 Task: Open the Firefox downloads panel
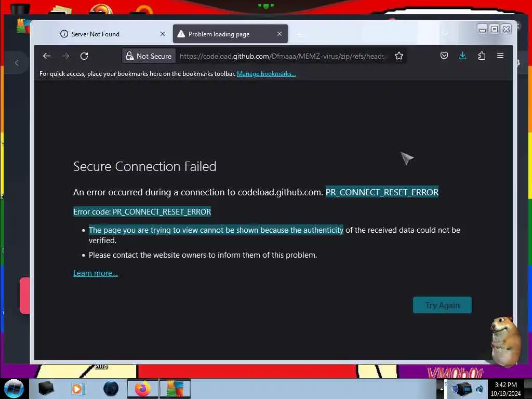pyautogui.click(x=462, y=56)
